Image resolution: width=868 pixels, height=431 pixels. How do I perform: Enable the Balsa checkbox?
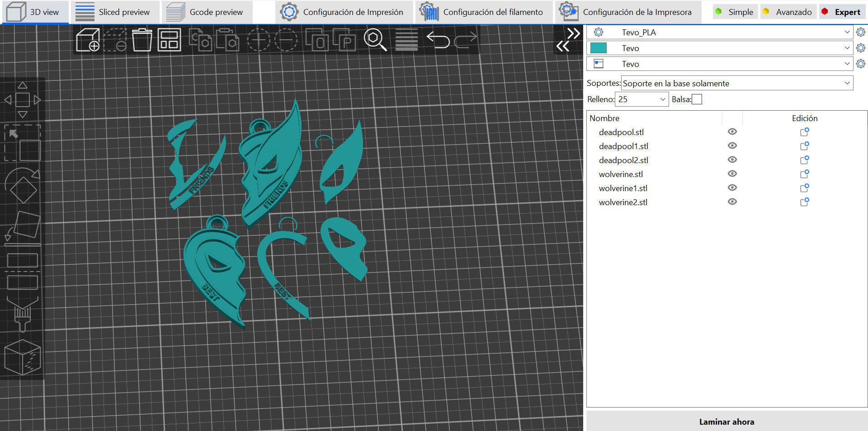[697, 99]
